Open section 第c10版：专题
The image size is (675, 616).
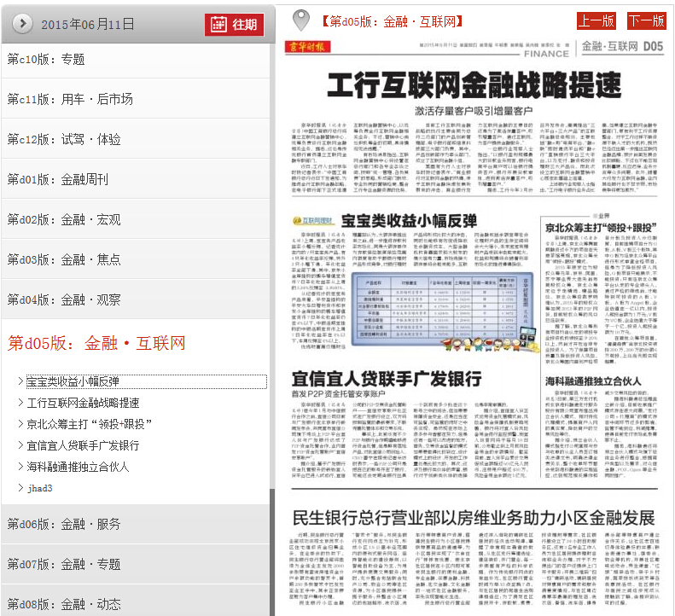136,59
